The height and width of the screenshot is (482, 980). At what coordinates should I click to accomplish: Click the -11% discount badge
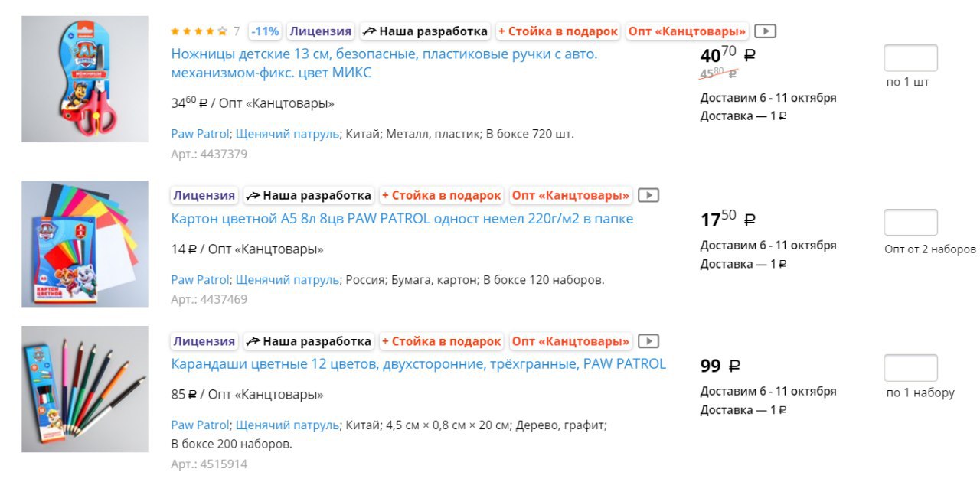pos(265,31)
